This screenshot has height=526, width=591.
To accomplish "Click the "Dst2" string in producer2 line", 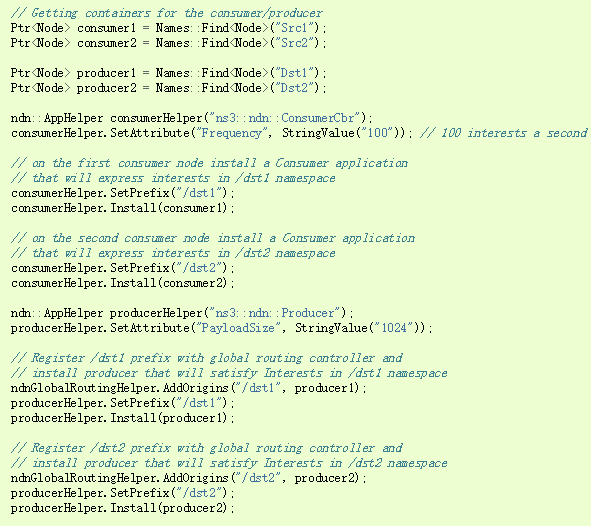I will 298,88.
